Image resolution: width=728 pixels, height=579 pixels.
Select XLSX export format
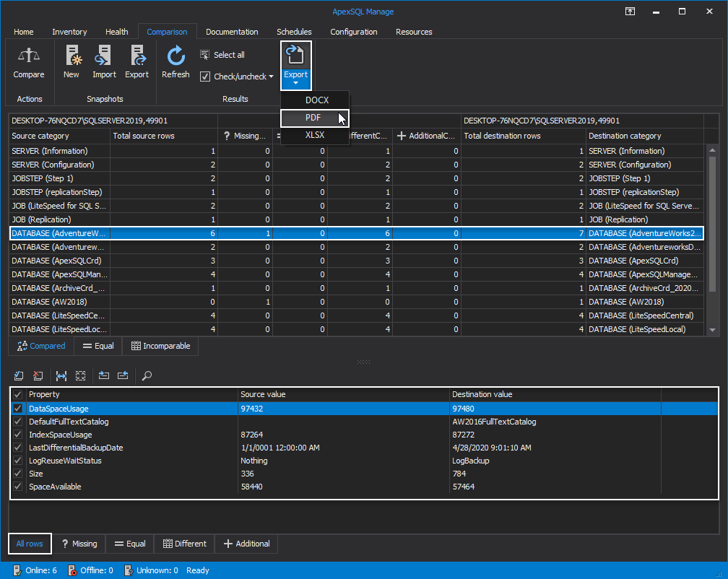click(x=315, y=135)
